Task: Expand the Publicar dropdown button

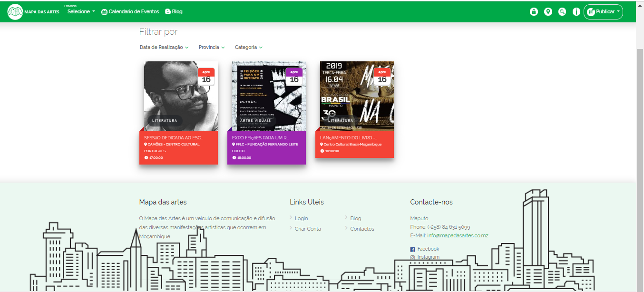Action: (603, 12)
